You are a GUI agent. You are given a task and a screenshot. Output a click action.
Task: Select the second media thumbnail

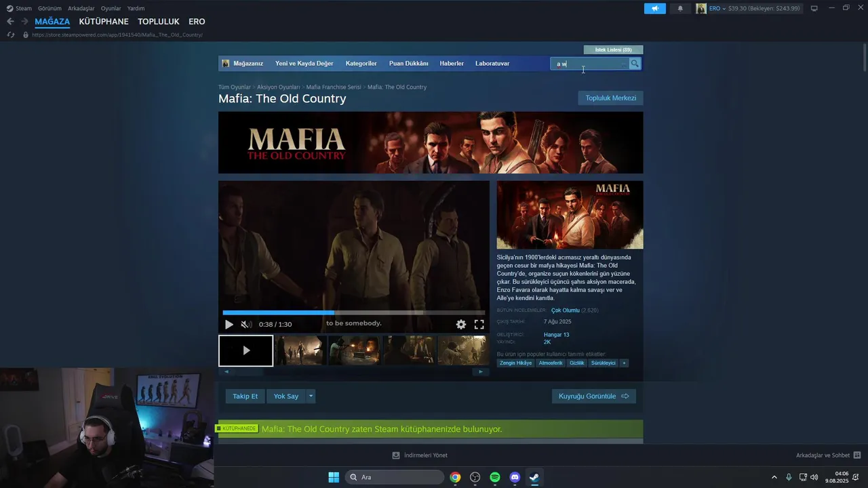pyautogui.click(x=301, y=350)
